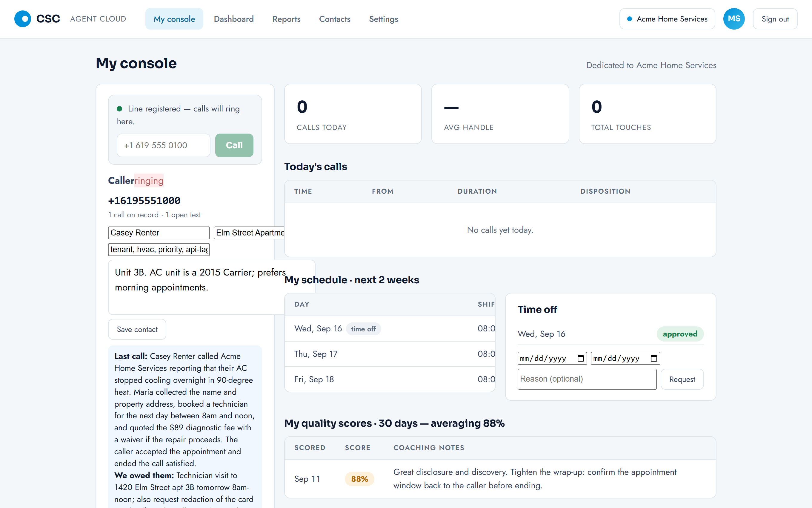Click the COACHING NOTES column header
Image resolution: width=812 pixels, height=508 pixels.
[x=429, y=448]
